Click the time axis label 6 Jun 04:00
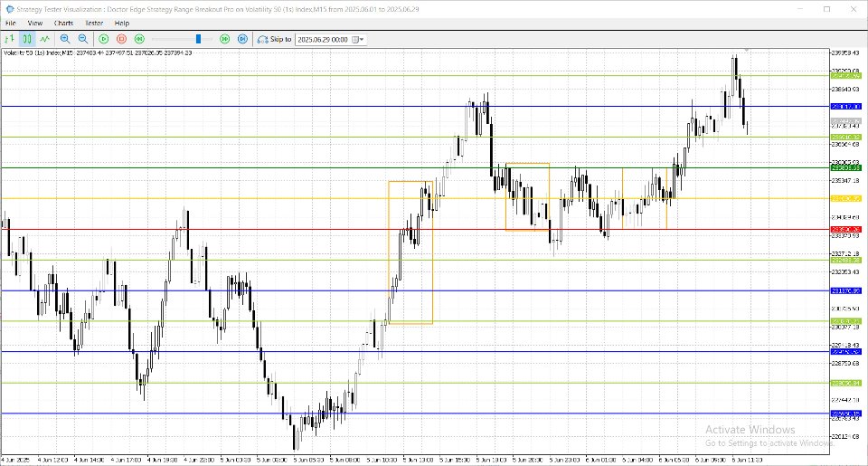868x466 pixels. coord(637,460)
